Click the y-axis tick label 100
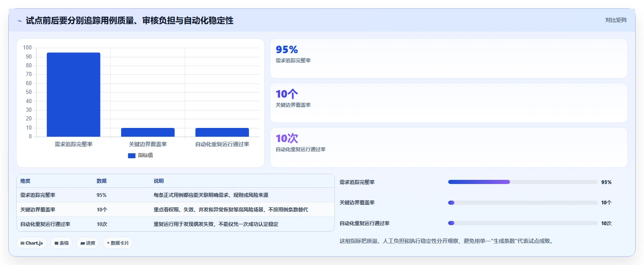The height and width of the screenshot is (265, 644). (27, 48)
